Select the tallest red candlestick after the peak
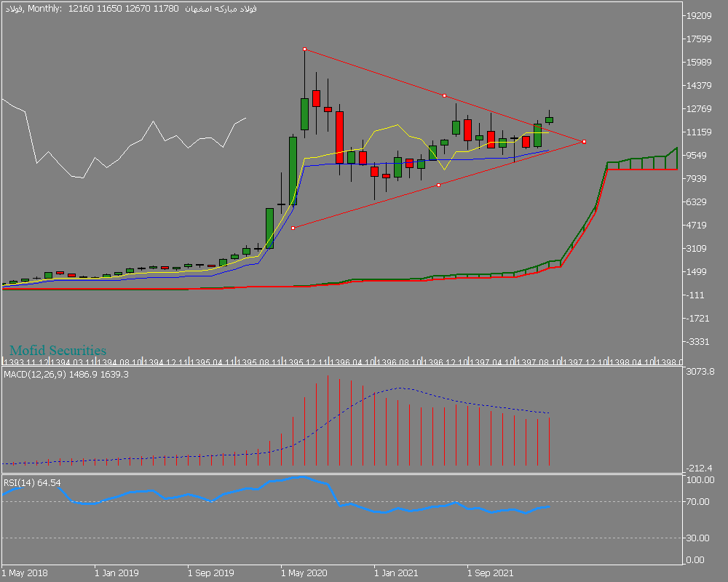Screen dimensions: 728x582 pyautogui.click(x=340, y=137)
